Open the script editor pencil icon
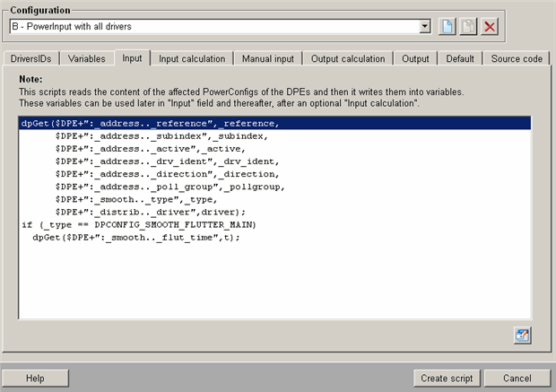The width and height of the screenshot is (556, 392). coord(523,335)
